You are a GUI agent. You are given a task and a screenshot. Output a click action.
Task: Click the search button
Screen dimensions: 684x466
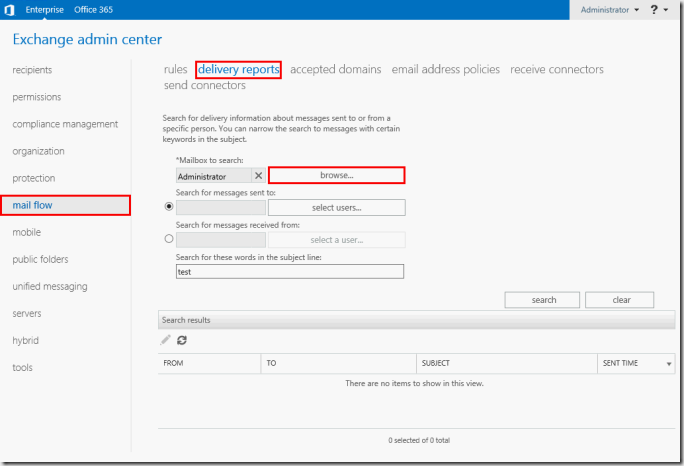(x=544, y=300)
